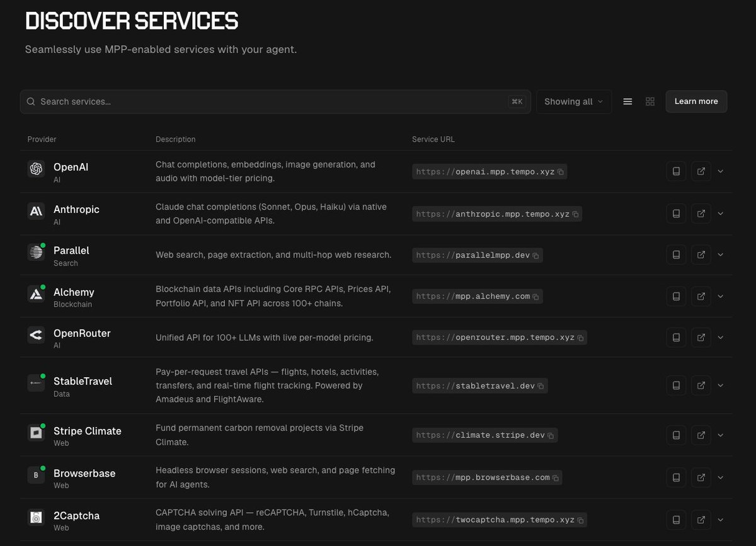This screenshot has width=756, height=546.
Task: Open docs icon for Parallel row
Action: [x=676, y=255]
